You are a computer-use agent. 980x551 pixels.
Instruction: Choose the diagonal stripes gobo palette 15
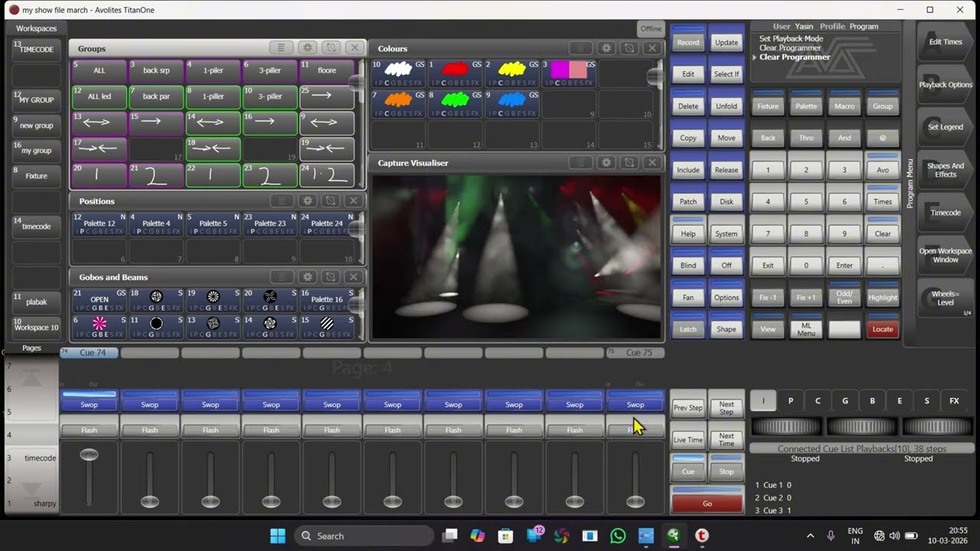pos(327,327)
